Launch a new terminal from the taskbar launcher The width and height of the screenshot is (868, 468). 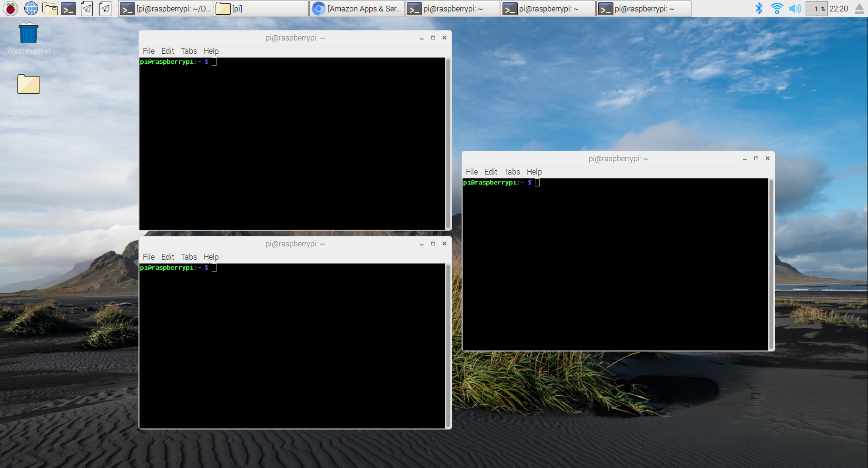pyautogui.click(x=68, y=8)
